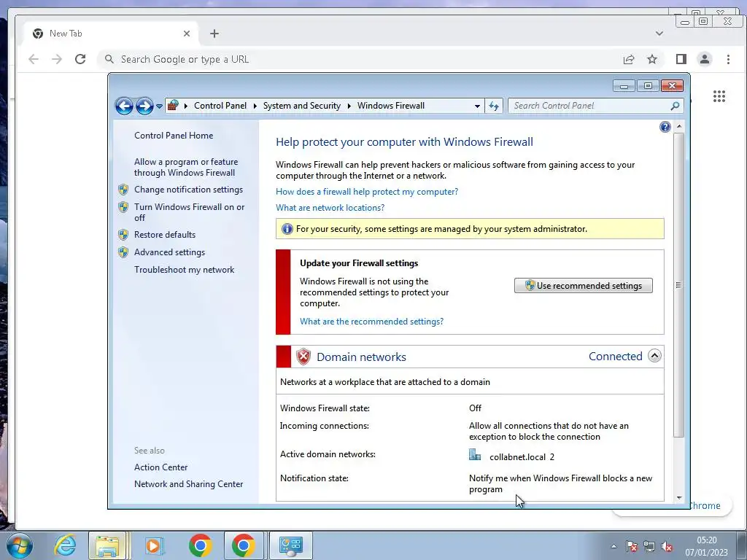
Task: Open Windows Start menu
Action: point(20,545)
